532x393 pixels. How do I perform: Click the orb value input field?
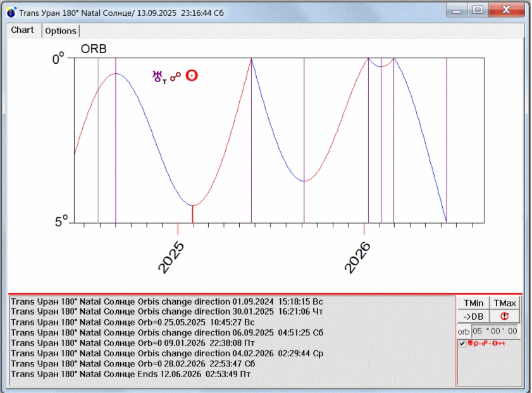pos(495,331)
